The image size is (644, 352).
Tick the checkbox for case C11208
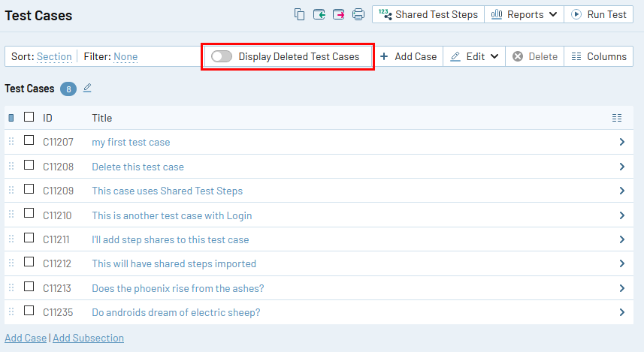[29, 166]
